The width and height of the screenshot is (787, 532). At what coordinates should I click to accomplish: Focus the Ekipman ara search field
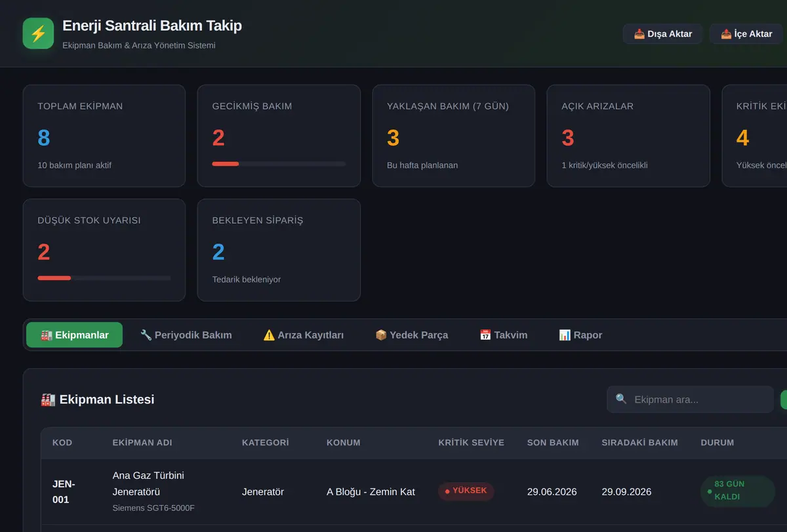click(x=690, y=399)
